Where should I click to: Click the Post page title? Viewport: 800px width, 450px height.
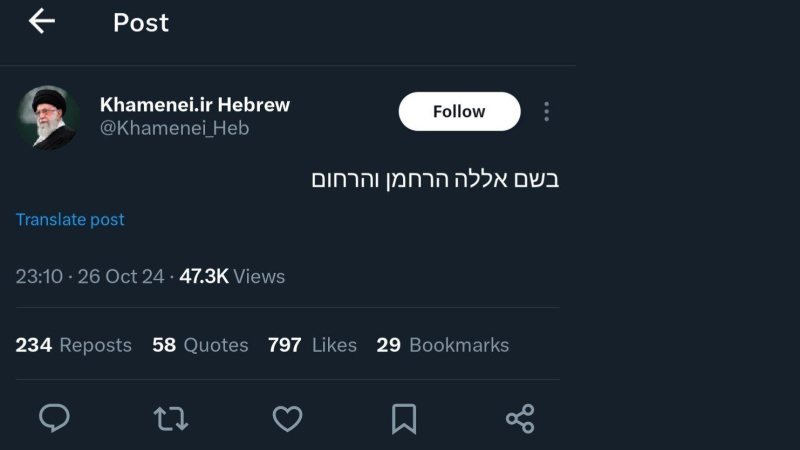141,22
